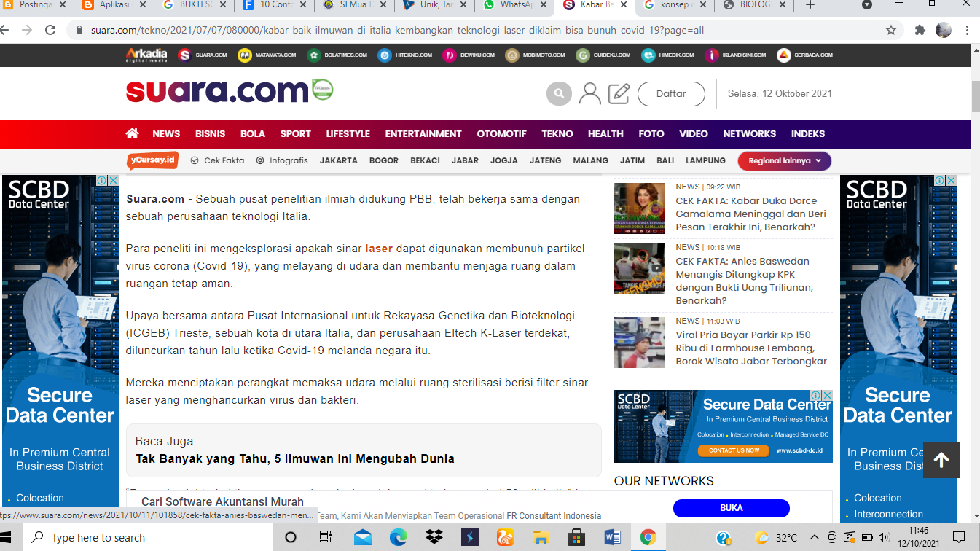980x551 pixels.
Task: Open UC Browser from taskbar
Action: 505,538
